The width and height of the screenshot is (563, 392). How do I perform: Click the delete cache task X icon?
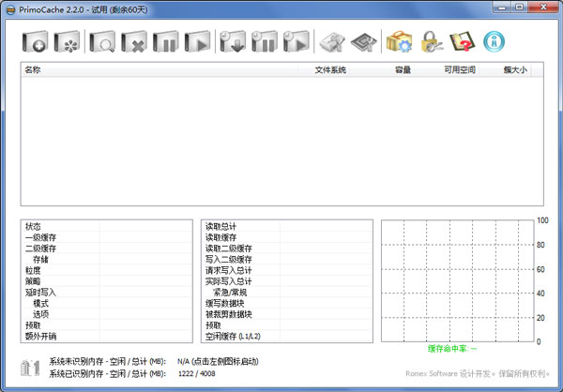(x=134, y=41)
